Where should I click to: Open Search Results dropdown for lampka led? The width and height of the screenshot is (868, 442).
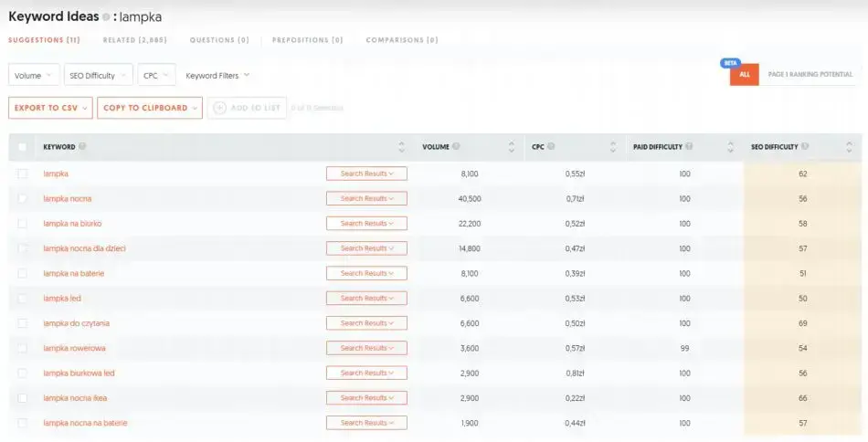point(366,298)
